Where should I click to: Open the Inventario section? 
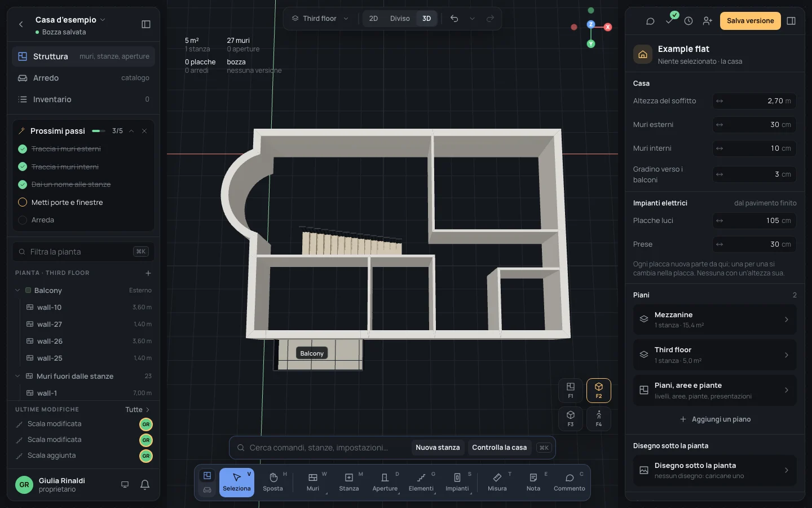point(83,99)
